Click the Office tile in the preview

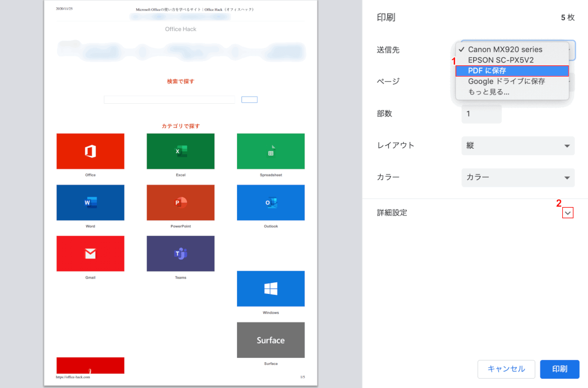click(90, 151)
